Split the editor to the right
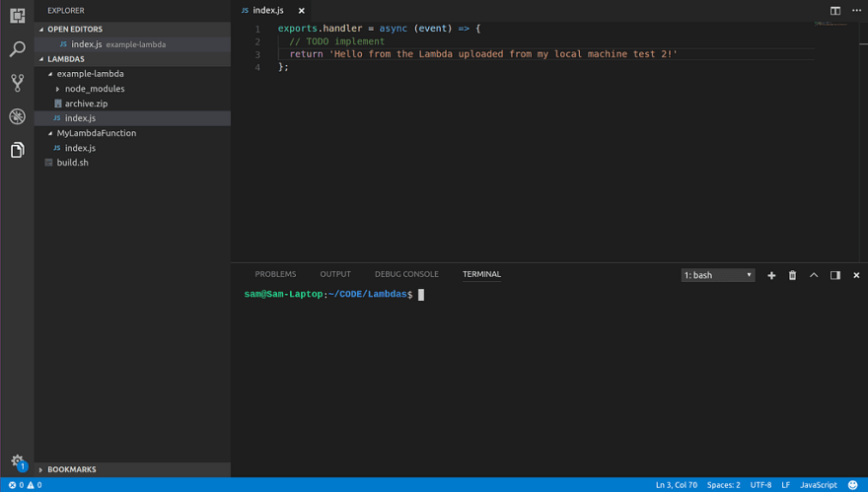This screenshot has height=492, width=868. (x=835, y=11)
